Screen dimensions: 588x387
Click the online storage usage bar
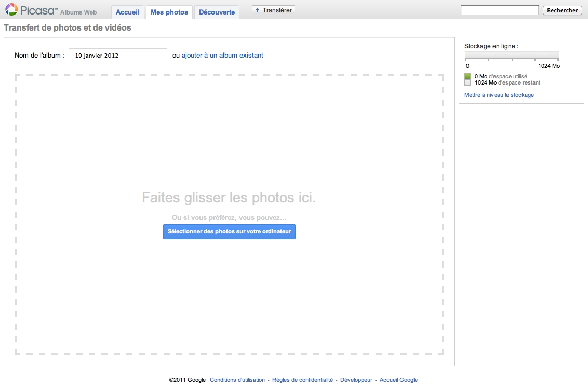[x=512, y=56]
